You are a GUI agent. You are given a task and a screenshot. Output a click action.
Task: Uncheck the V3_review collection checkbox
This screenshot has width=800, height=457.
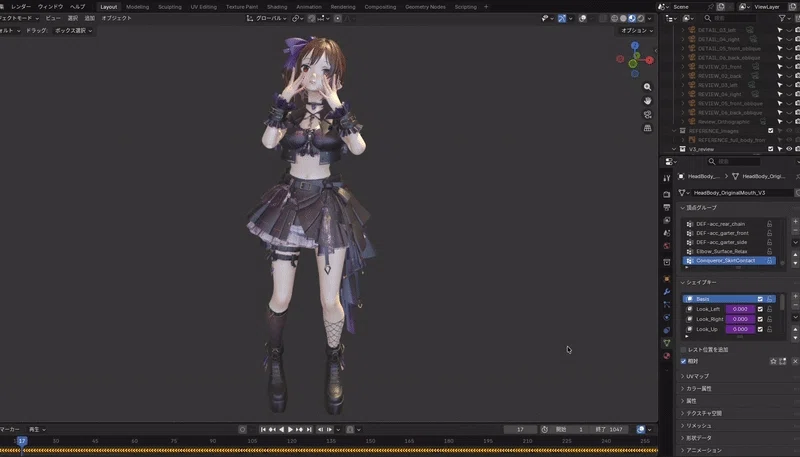770,149
